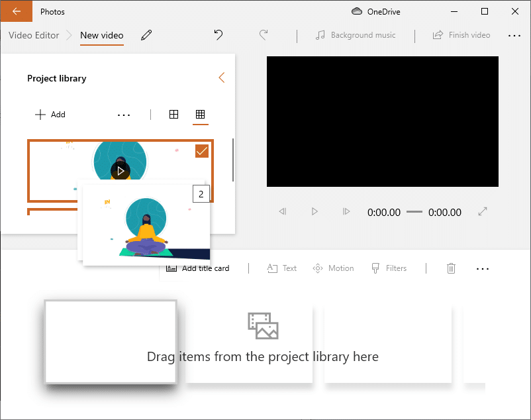Viewport: 531px width, 420px height.
Task: Go back with the orange arrow button
Action: click(x=17, y=11)
